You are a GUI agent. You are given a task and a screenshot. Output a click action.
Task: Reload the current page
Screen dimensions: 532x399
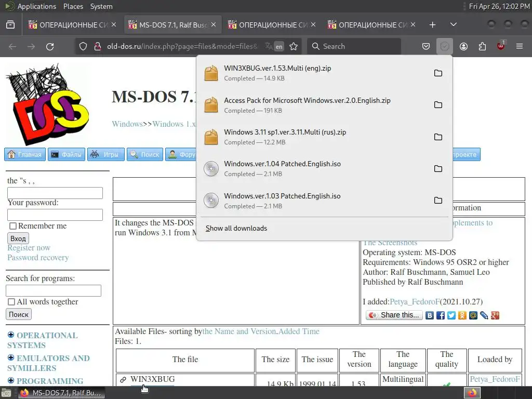50,46
